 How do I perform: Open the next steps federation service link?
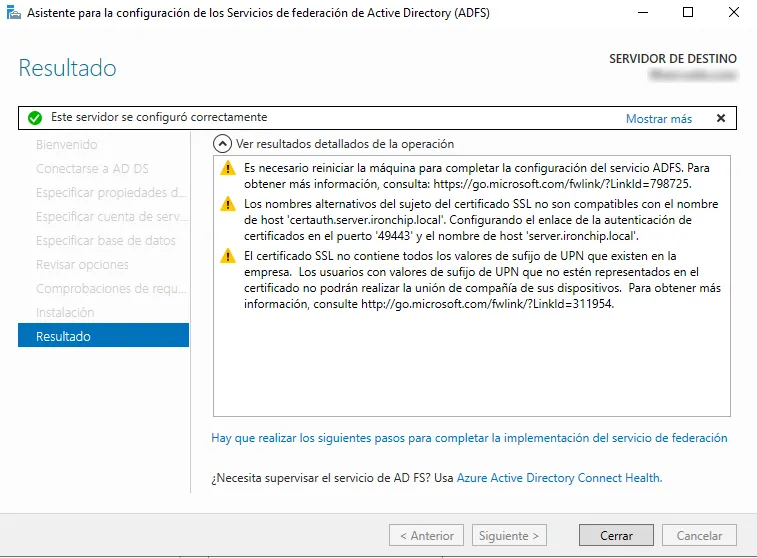[x=469, y=438]
